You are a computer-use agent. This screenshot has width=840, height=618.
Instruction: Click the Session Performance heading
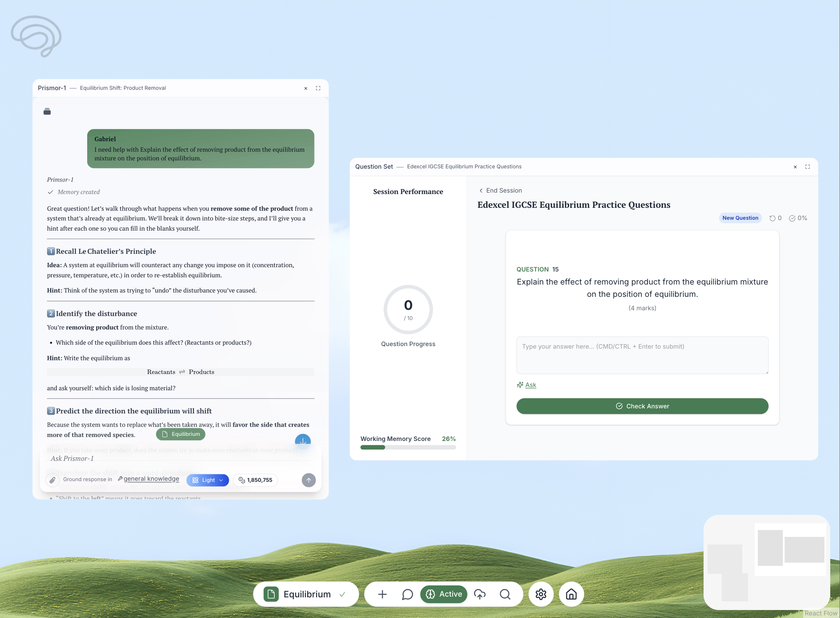pyautogui.click(x=408, y=192)
